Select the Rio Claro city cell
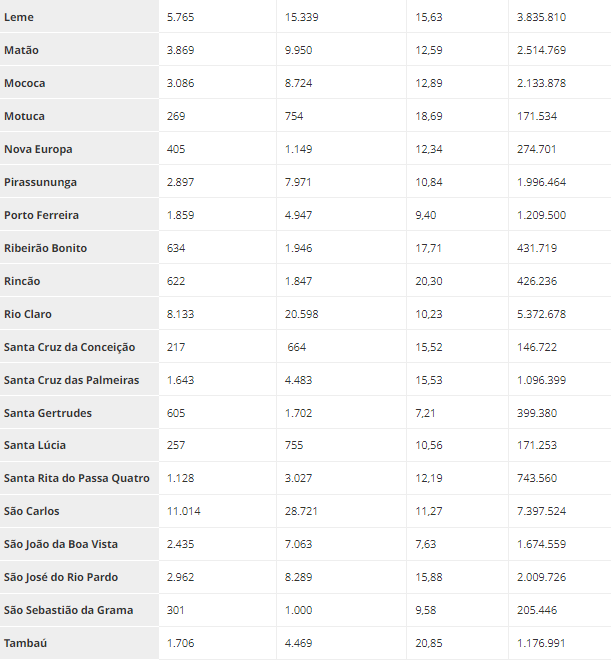Screen dimensions: 611x660 click(x=28, y=314)
